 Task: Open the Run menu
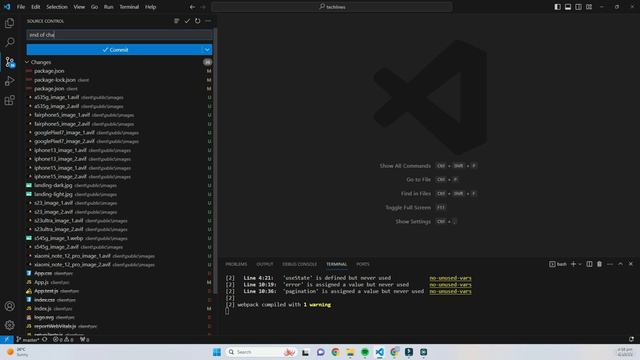click(109, 7)
